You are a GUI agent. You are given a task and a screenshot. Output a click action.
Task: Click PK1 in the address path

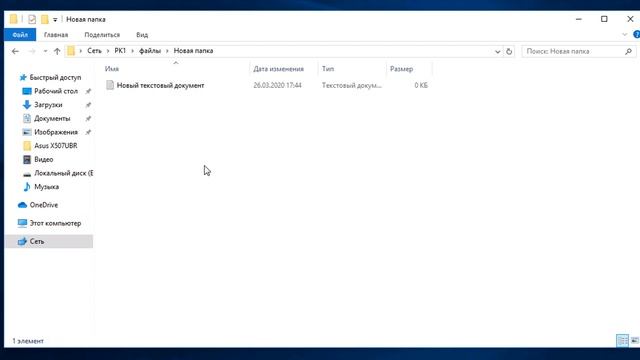pyautogui.click(x=120, y=51)
